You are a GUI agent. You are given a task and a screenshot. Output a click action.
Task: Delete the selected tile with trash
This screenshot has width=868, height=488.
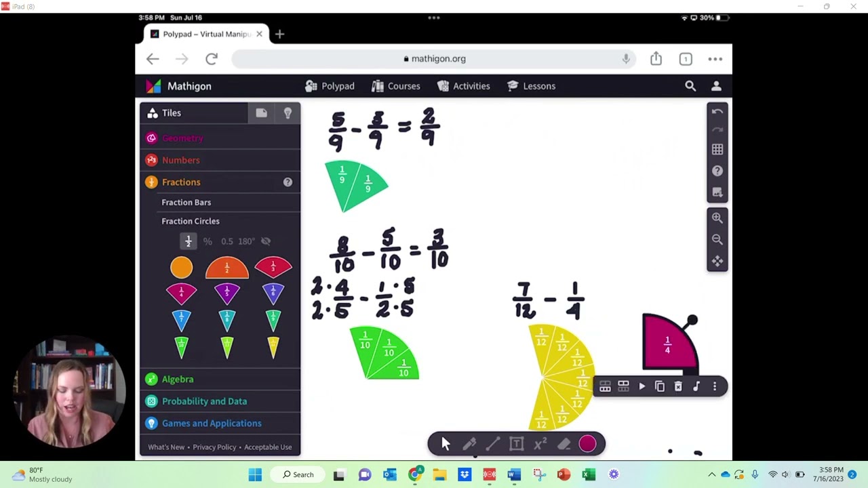pyautogui.click(x=678, y=386)
